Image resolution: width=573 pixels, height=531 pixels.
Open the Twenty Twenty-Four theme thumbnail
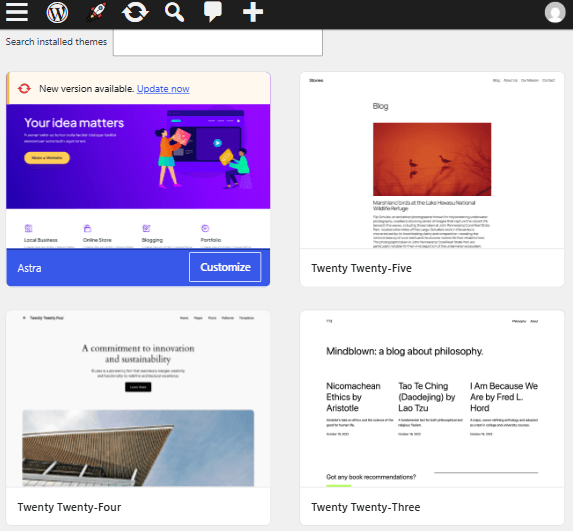tap(138, 399)
